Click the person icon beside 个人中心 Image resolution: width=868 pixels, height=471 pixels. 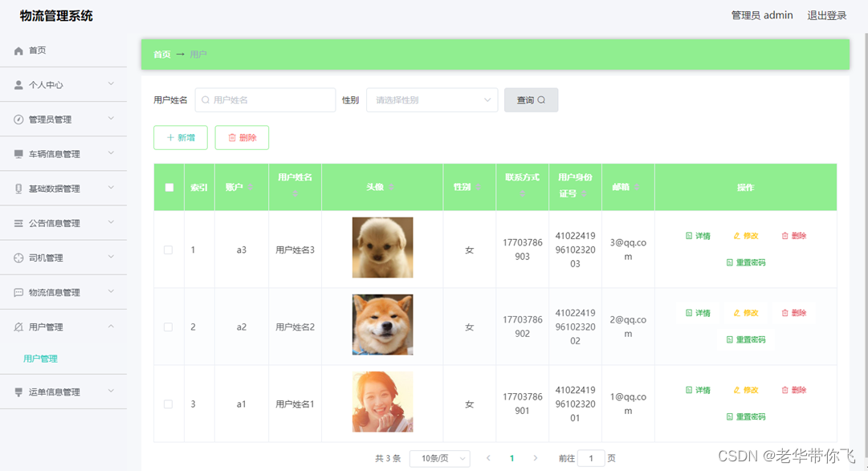click(x=18, y=85)
